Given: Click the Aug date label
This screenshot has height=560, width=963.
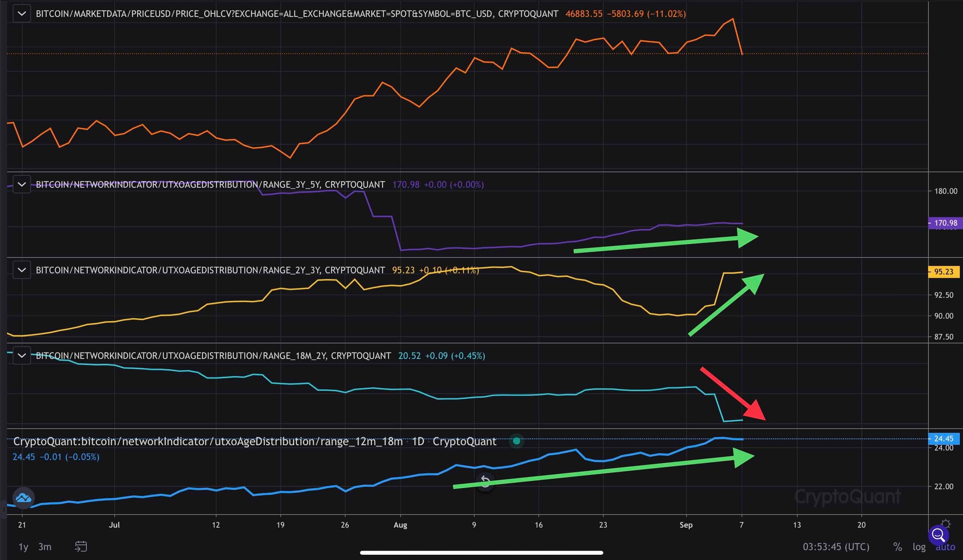Looking at the screenshot, I should [400, 525].
